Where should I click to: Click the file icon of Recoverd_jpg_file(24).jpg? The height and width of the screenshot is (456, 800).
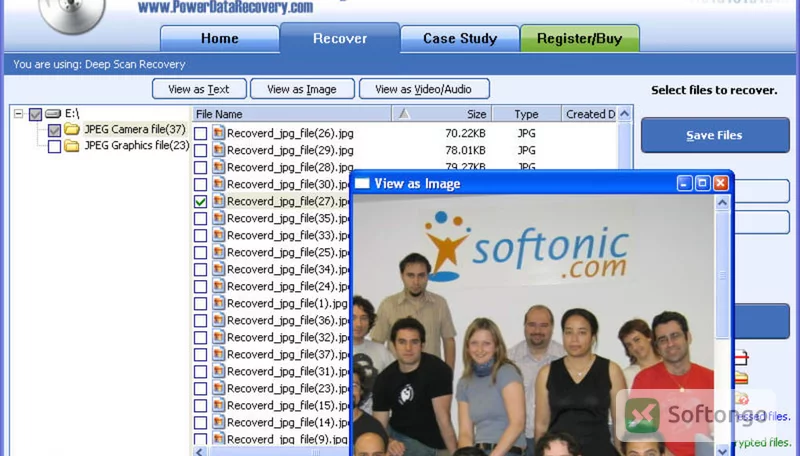pos(218,286)
